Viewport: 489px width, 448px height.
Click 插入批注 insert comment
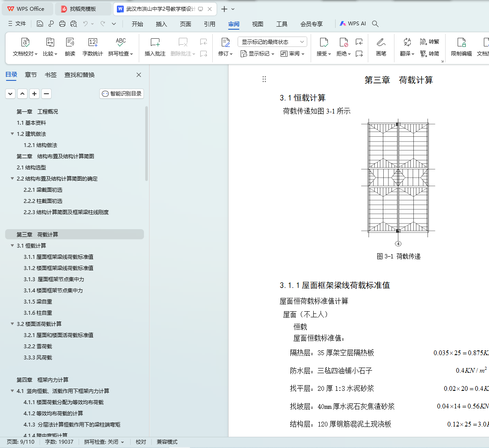155,47
